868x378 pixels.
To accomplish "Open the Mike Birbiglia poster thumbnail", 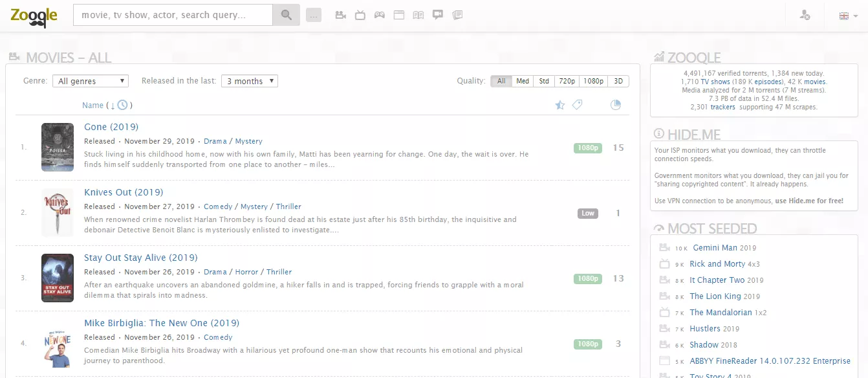I will click(58, 343).
